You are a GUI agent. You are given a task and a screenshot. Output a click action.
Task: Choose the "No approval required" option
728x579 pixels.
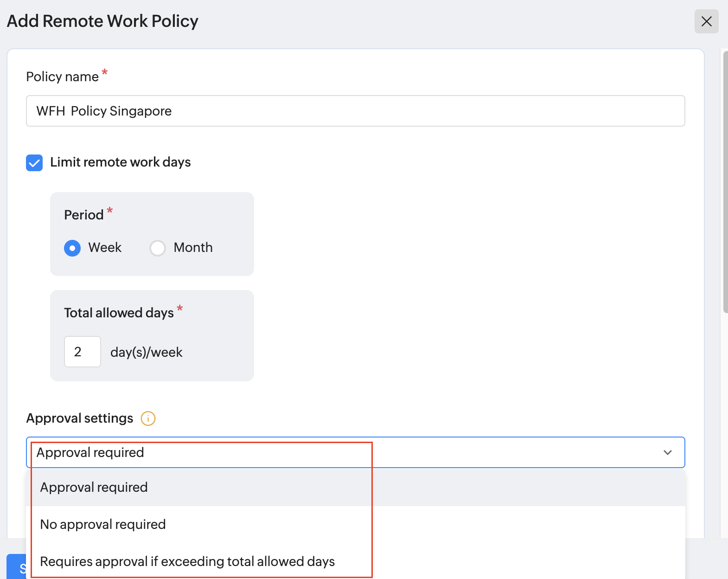coord(103,524)
